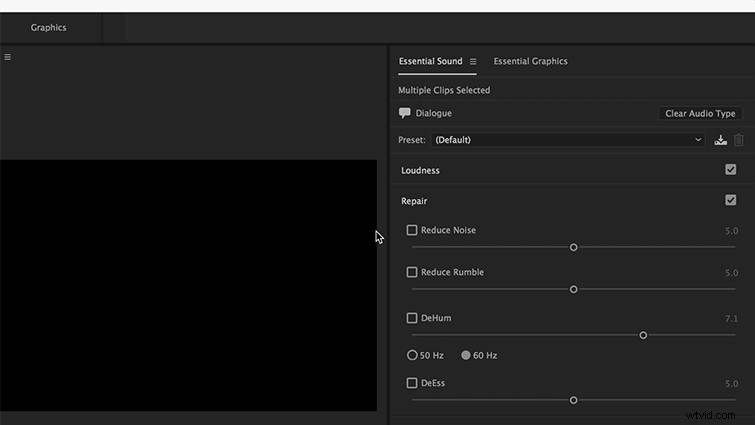Image resolution: width=755 pixels, height=425 pixels.
Task: Click the Multiple Clips Selected text
Action: [444, 90]
